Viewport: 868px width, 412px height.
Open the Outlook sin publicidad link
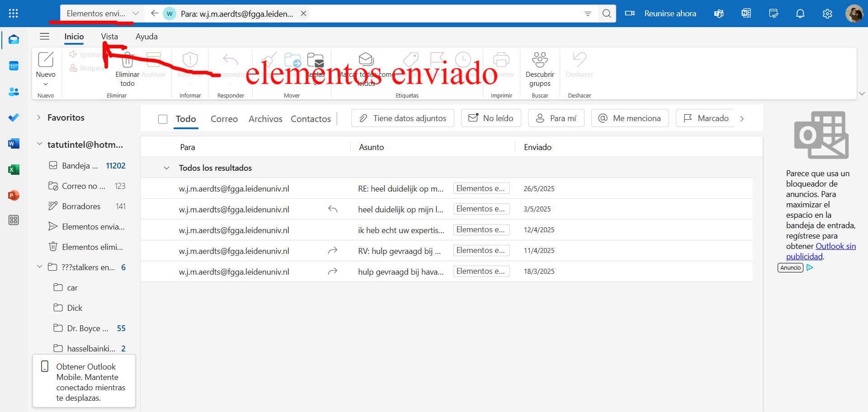[821, 251]
